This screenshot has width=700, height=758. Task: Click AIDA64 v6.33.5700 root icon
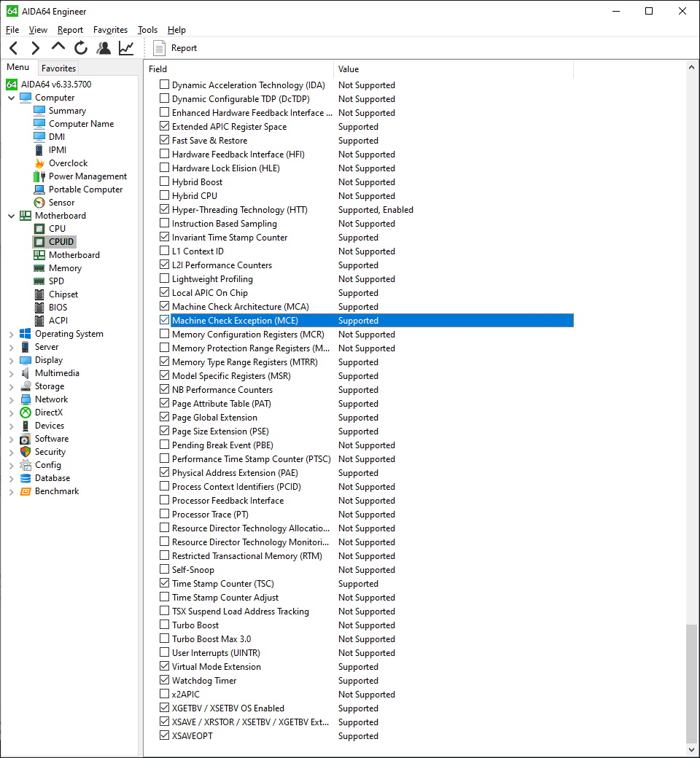tap(12, 85)
